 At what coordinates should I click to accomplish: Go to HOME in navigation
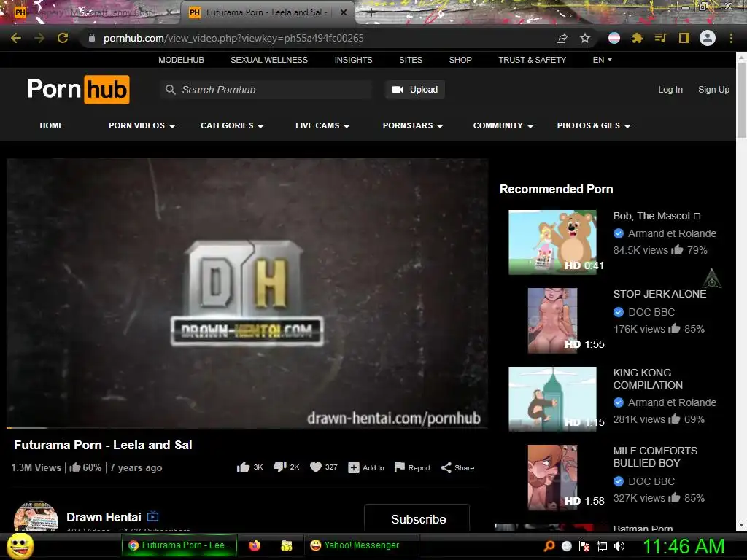[52, 125]
